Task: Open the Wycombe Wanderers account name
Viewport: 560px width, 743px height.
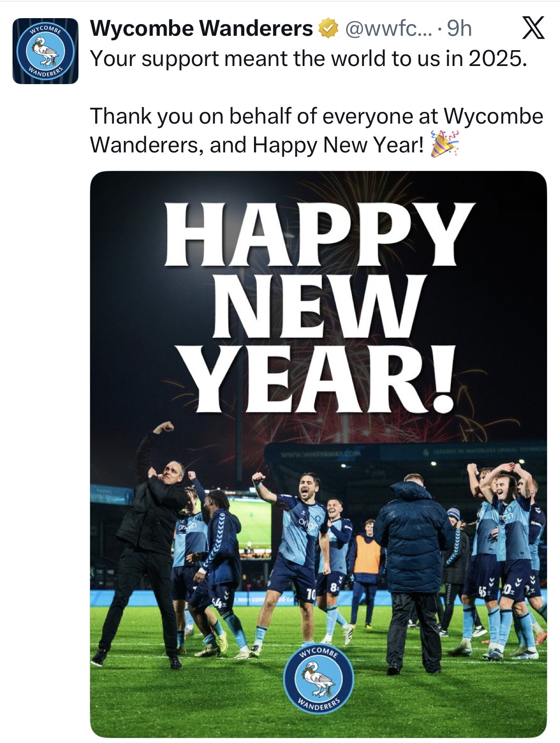Action: tap(202, 29)
